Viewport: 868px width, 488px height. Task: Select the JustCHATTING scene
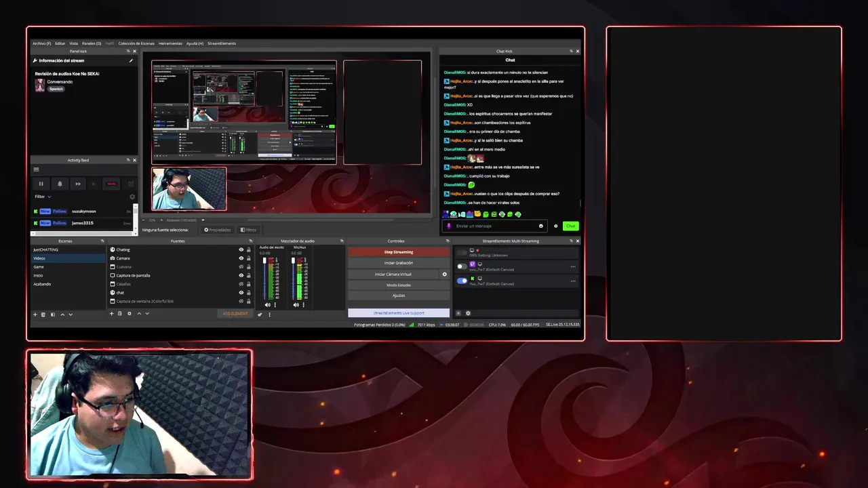[68, 249]
